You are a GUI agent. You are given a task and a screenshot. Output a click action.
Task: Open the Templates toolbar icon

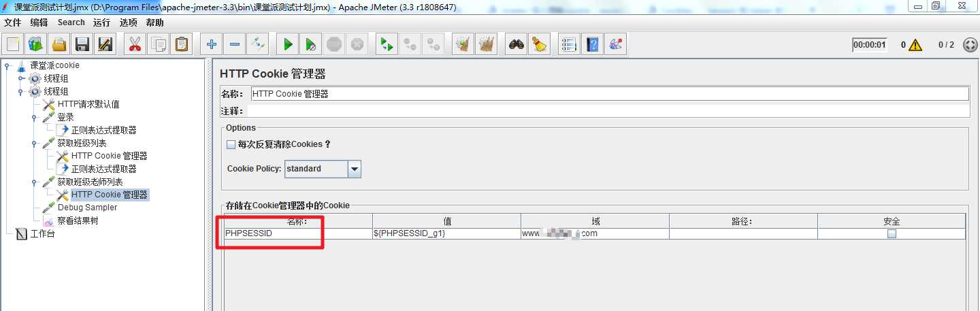pos(35,44)
